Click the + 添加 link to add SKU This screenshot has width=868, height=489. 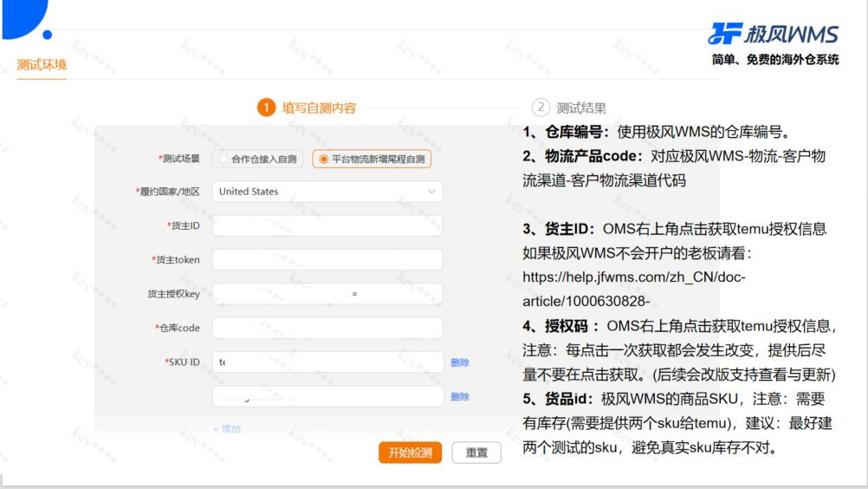coord(227,428)
